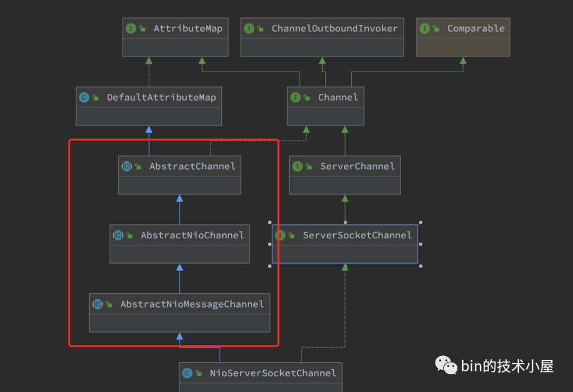
Task: Click the ChannelOutboundInvoker node label
Action: tap(335, 29)
